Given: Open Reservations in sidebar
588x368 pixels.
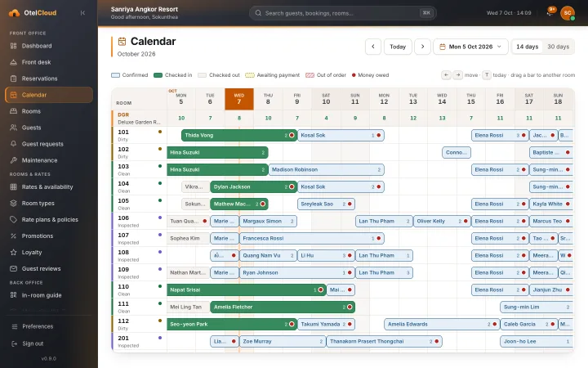Looking at the screenshot, I should pyautogui.click(x=49, y=79).
